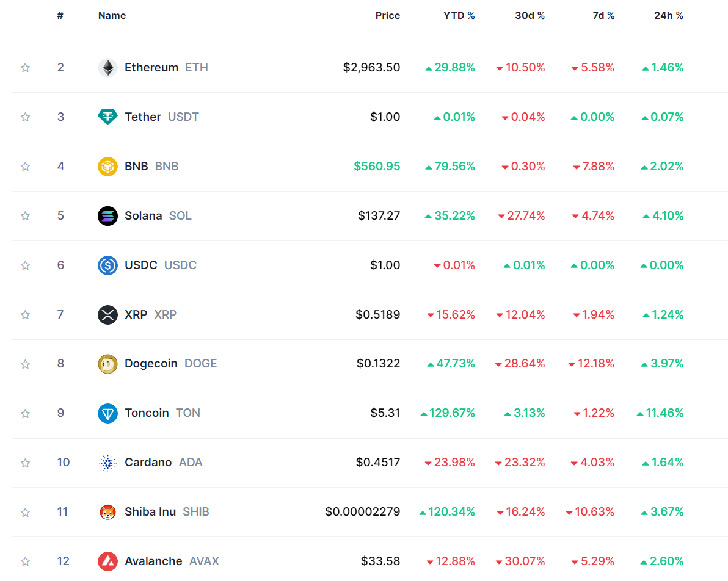Click the Shiba Inu logo icon
The image size is (728, 581).
coord(108,512)
